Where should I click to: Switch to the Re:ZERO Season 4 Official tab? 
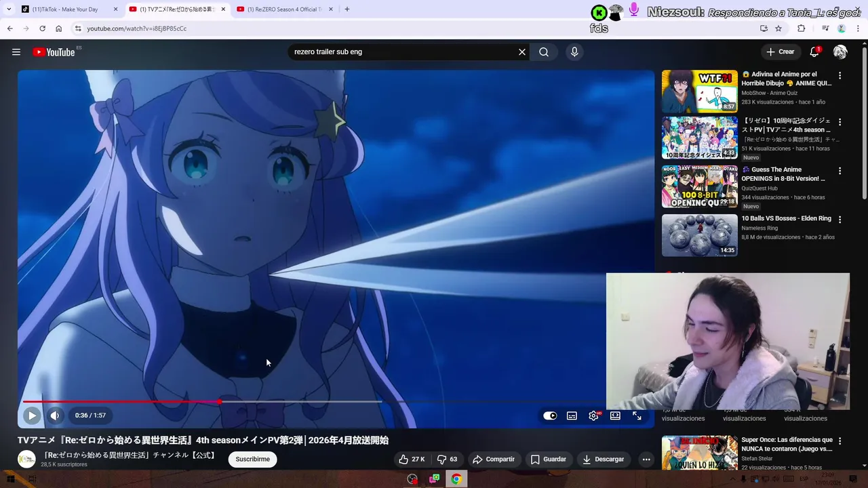click(285, 9)
